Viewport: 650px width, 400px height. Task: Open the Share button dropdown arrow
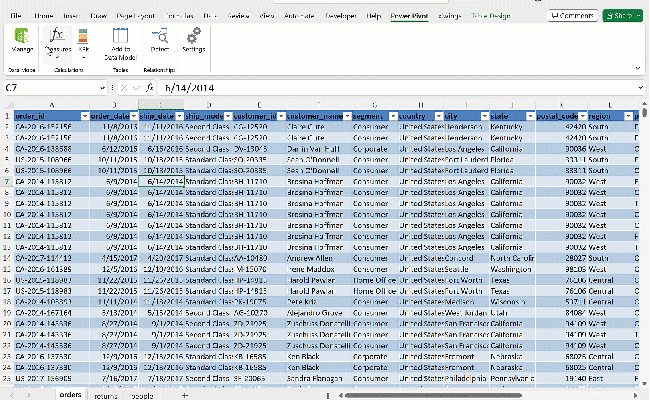[x=638, y=16]
